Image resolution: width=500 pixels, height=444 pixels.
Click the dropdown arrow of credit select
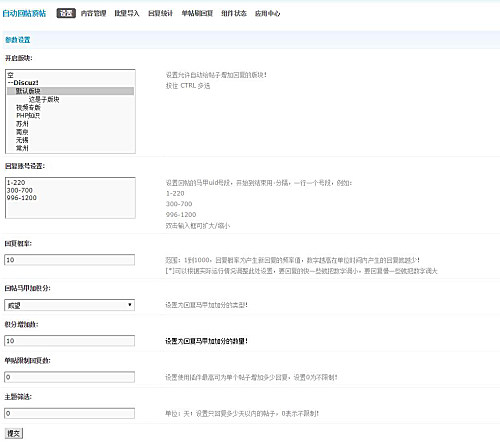[x=130, y=305]
